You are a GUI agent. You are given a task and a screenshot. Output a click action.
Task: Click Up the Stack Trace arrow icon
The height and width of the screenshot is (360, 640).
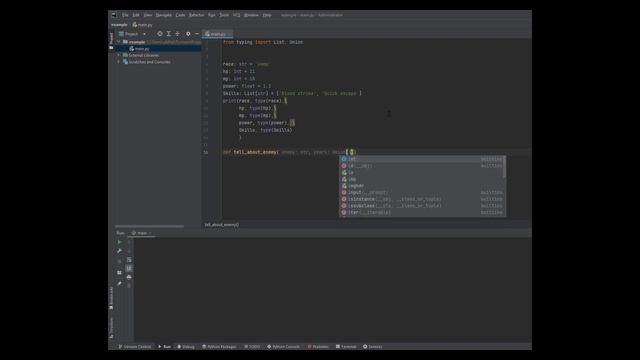129,242
